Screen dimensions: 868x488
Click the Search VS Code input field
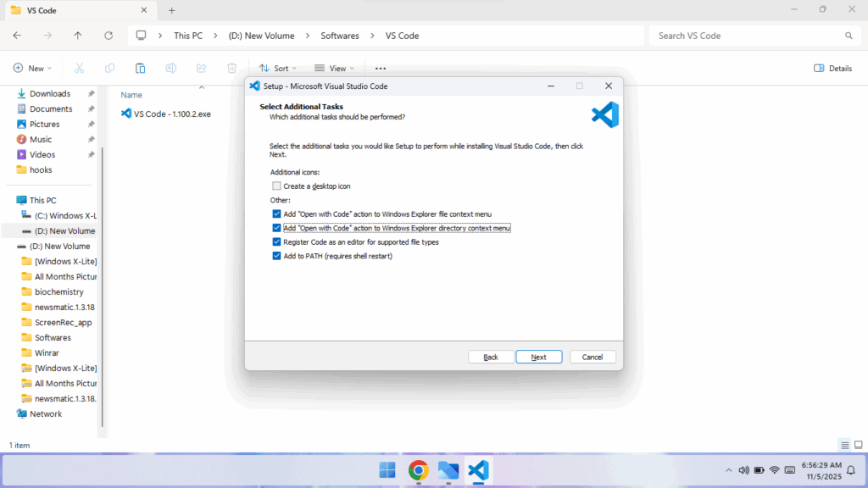coord(746,36)
